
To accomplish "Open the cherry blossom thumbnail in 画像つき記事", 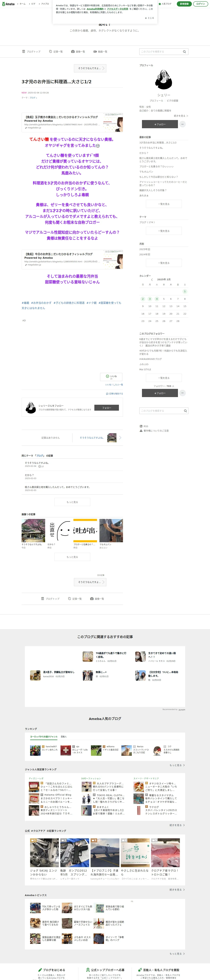I will coord(33,530).
